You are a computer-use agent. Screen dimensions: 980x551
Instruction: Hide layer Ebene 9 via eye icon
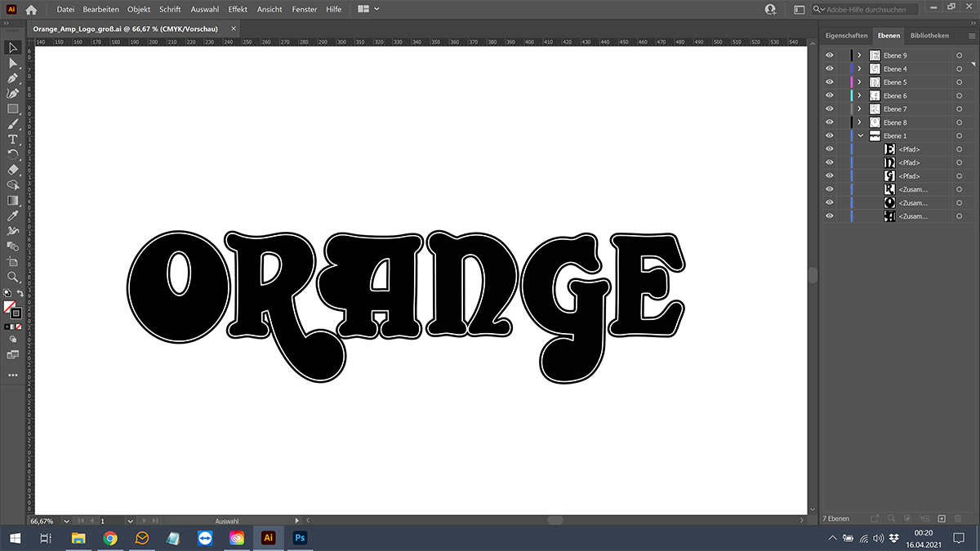point(830,56)
